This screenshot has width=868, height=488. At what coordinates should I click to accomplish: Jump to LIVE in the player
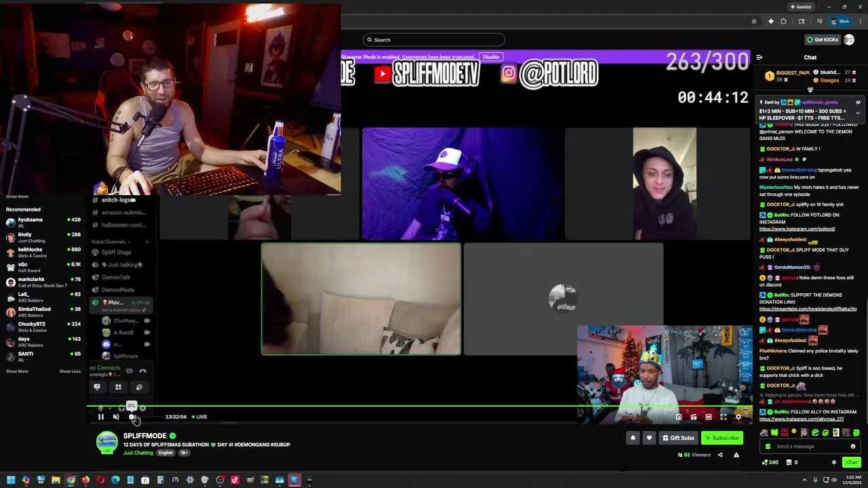coord(199,417)
